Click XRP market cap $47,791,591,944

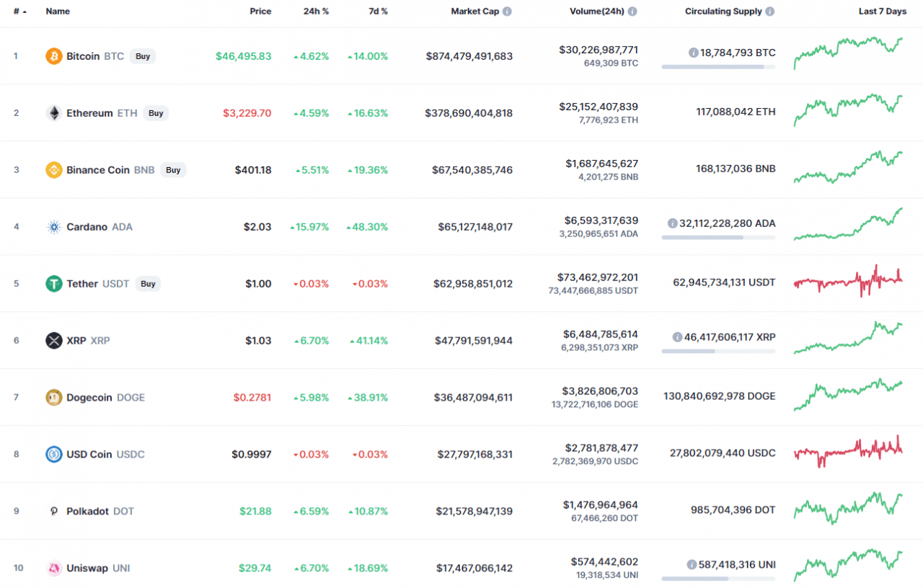click(x=474, y=341)
